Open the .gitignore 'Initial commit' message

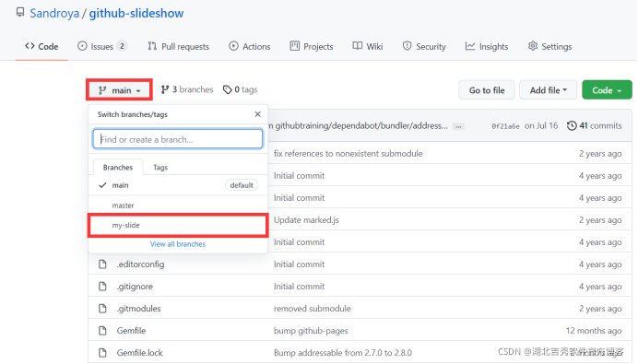(x=299, y=287)
